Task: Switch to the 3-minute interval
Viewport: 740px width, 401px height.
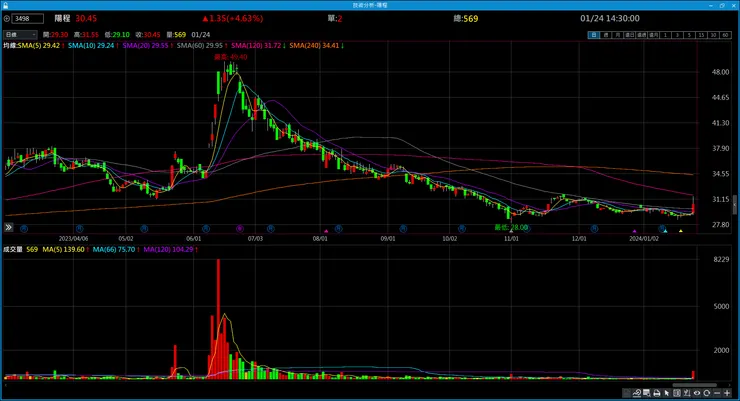Action: [677, 35]
